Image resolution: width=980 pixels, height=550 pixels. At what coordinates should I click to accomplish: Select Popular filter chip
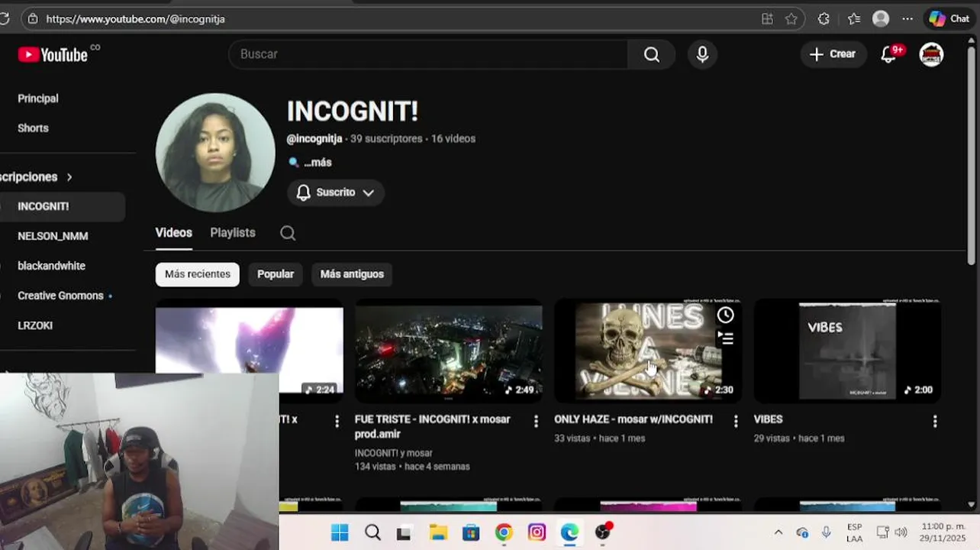[276, 274]
